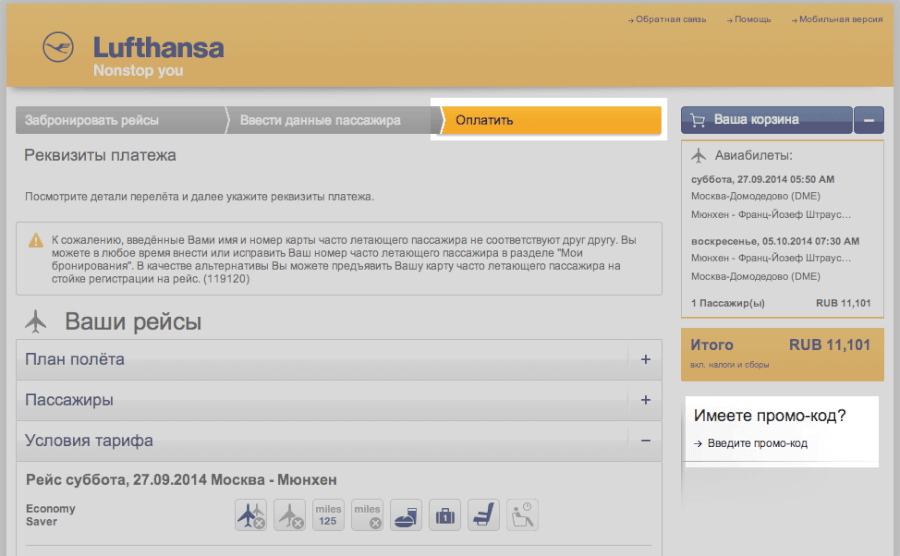This screenshot has height=556, width=900.
Task: Click the meal and drink icon
Action: pos(406,514)
